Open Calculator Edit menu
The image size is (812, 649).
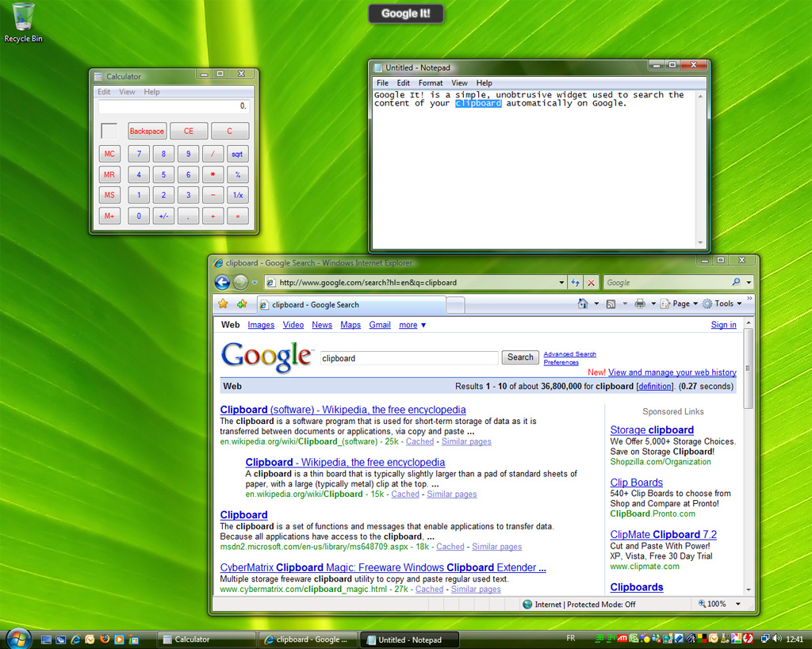click(104, 92)
